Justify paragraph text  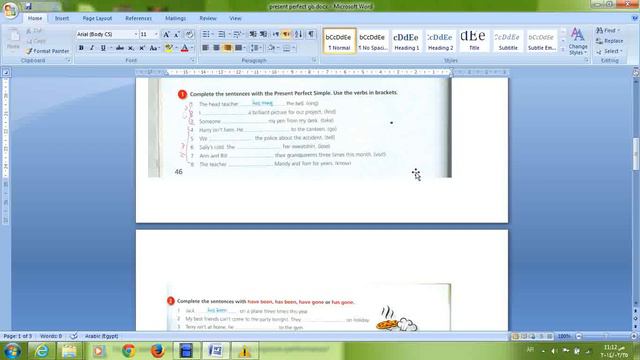(x=238, y=48)
